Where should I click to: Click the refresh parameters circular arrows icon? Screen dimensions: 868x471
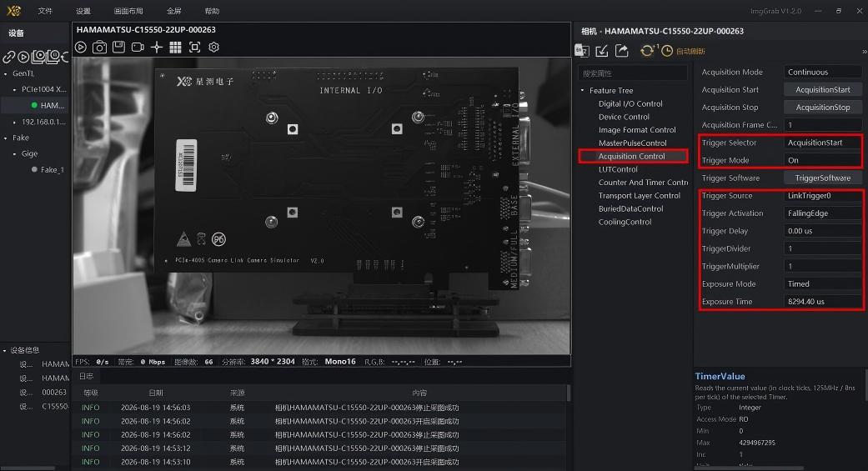(x=646, y=51)
